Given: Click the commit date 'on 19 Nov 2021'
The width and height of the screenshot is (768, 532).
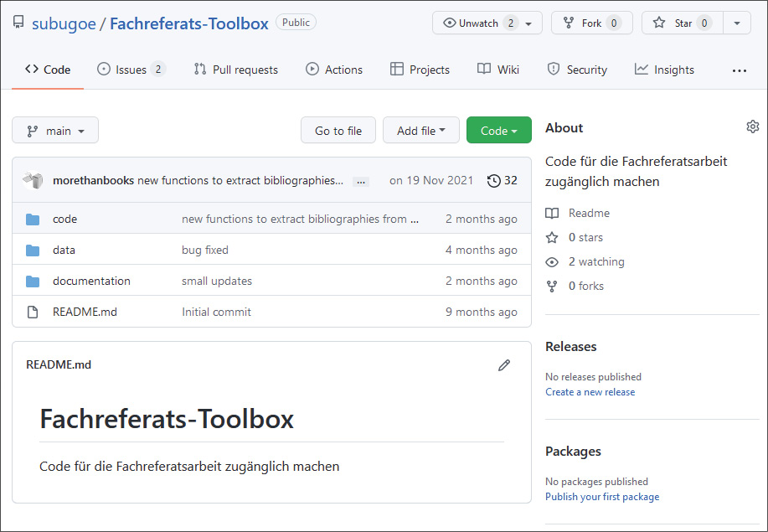Looking at the screenshot, I should 431,180.
